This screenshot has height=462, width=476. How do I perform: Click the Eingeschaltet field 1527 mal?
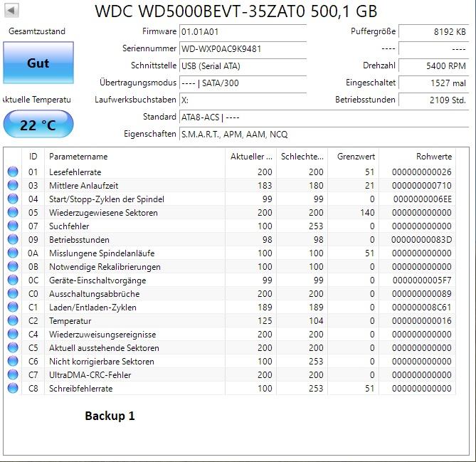pyautogui.click(x=434, y=83)
